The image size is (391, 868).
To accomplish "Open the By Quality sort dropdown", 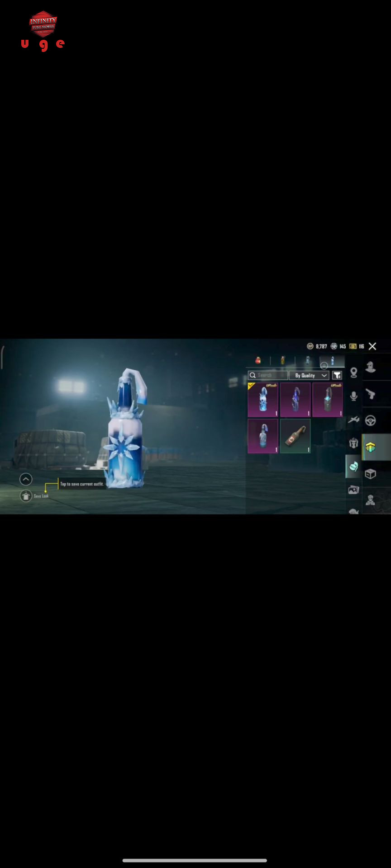I will (309, 375).
